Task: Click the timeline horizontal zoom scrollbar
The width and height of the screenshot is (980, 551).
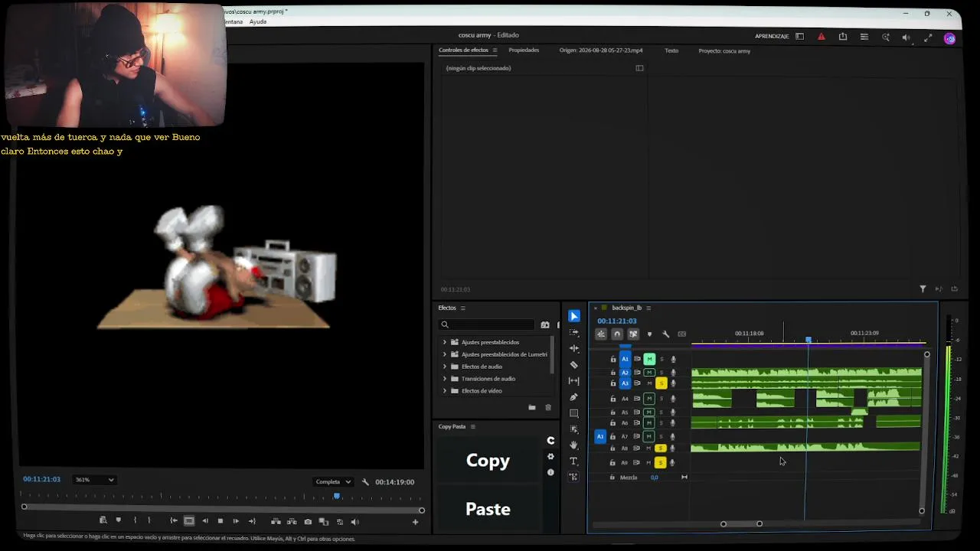Action: pyautogui.click(x=741, y=524)
